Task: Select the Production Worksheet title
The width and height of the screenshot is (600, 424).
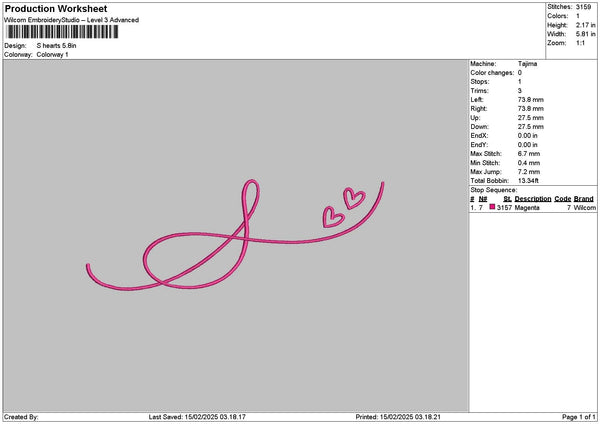Action: 55,8
